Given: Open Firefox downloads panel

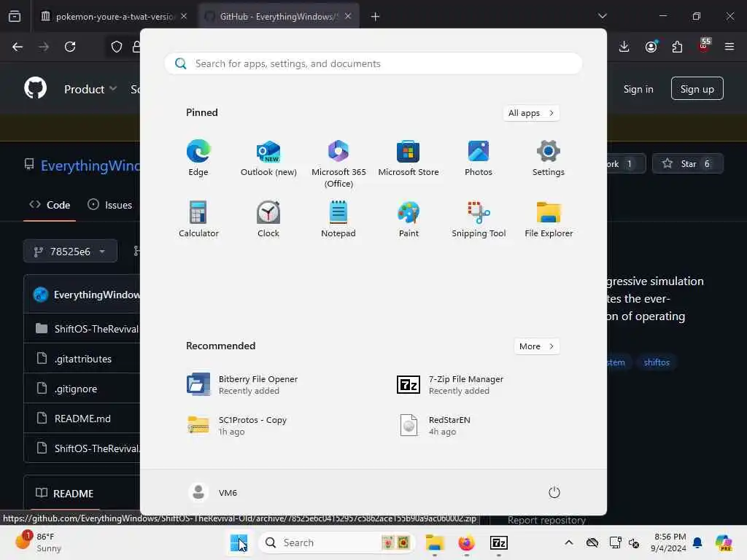Looking at the screenshot, I should coord(624,47).
